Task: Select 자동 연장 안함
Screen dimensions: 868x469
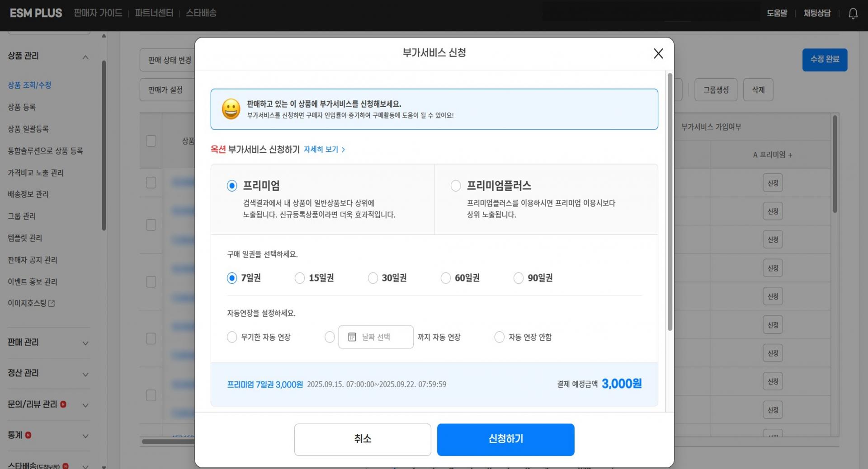Action: [500, 337]
